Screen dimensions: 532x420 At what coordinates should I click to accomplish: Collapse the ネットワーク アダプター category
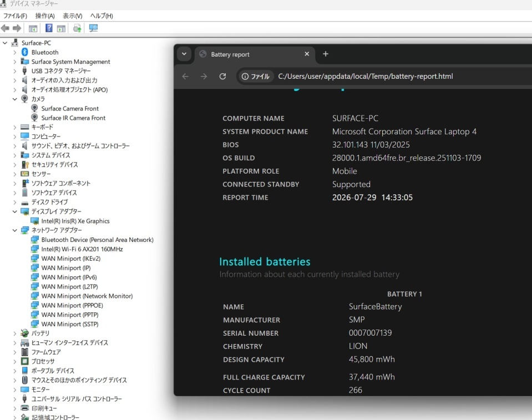pyautogui.click(x=14, y=230)
